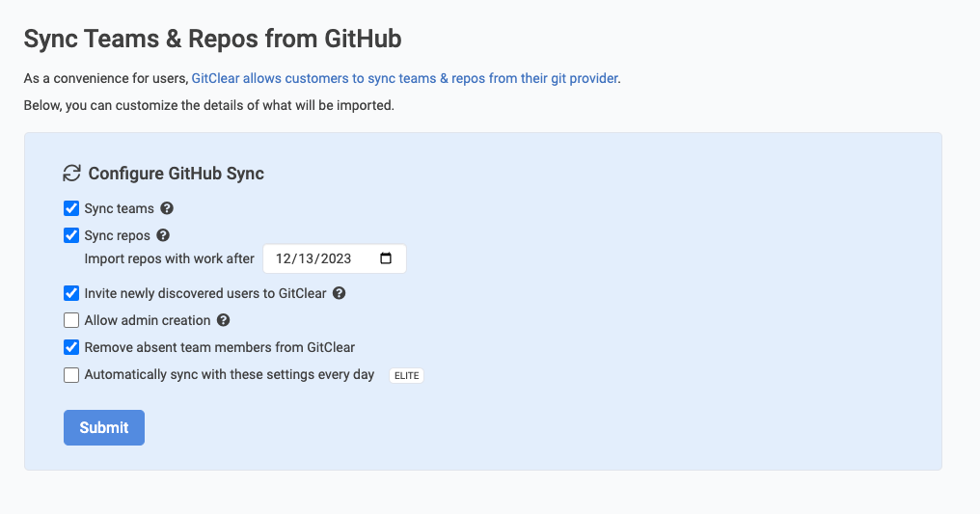The width and height of the screenshot is (980, 514).
Task: Click the Import repos with work after label
Action: coord(169,258)
